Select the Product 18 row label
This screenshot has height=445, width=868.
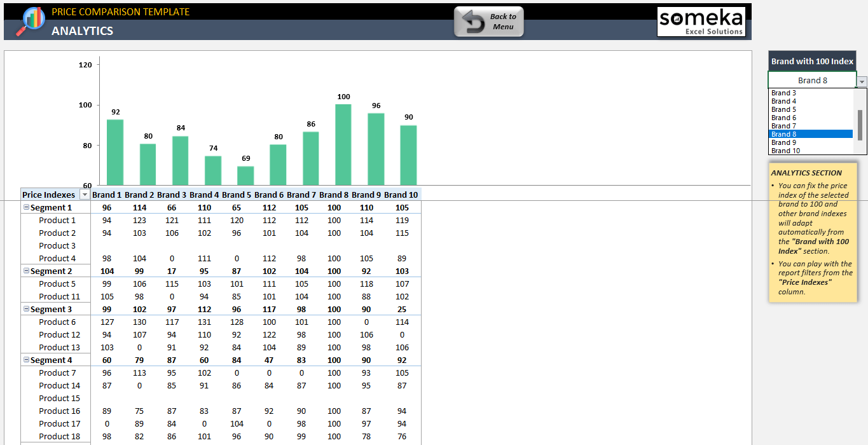coord(59,436)
